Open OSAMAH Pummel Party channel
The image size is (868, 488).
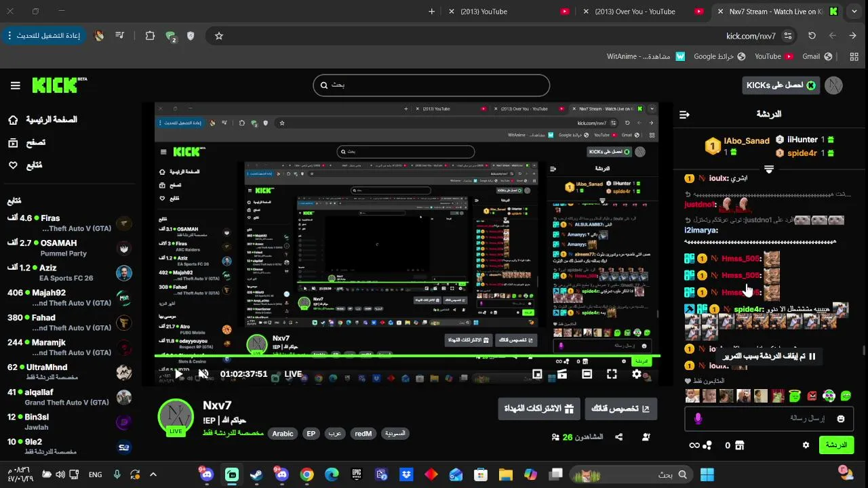[x=69, y=248]
